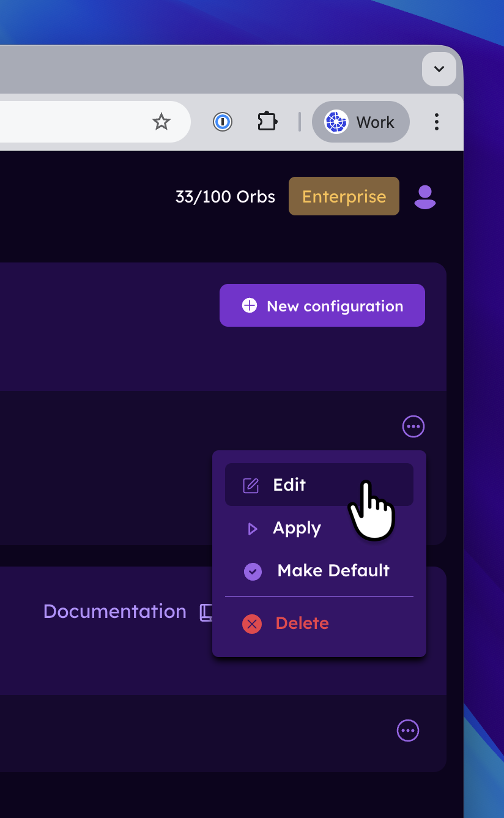Image resolution: width=504 pixels, height=818 pixels.
Task: Expand the tab search chevron
Action: pos(439,69)
